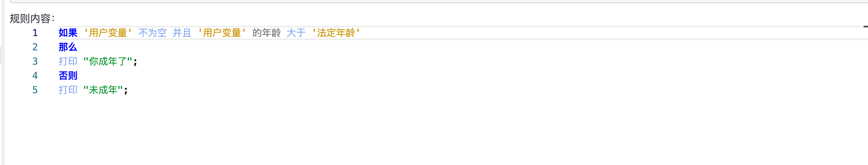Click line number 4 in the gutter
The height and width of the screenshot is (165, 868).
35,76
